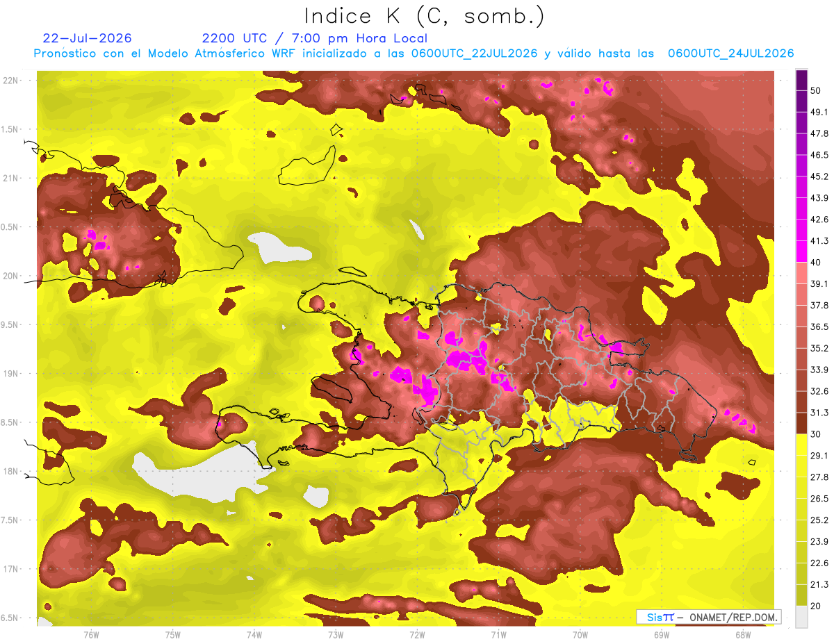Click the "39.1" colorbar value
Screen dimensions: 834x644
(x=819, y=284)
